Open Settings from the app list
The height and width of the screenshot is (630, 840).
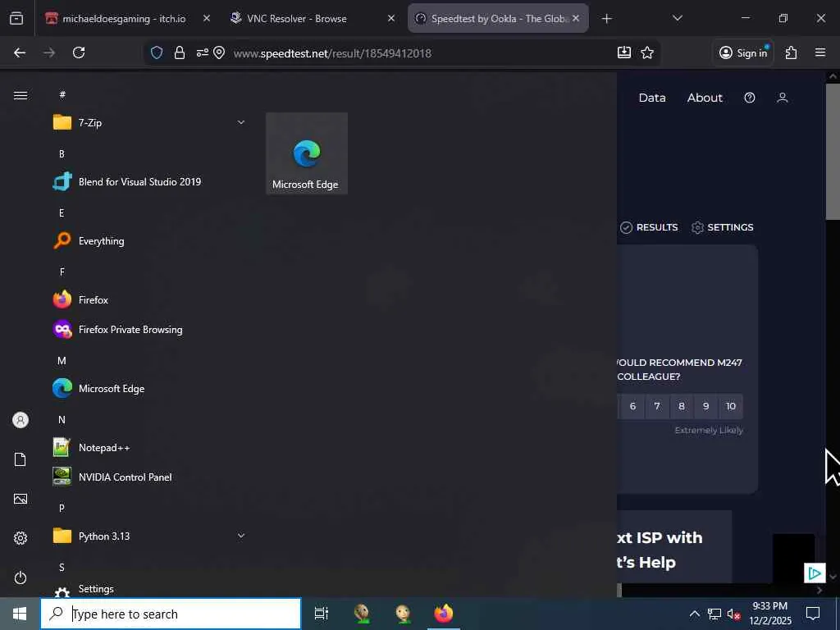tap(149, 589)
